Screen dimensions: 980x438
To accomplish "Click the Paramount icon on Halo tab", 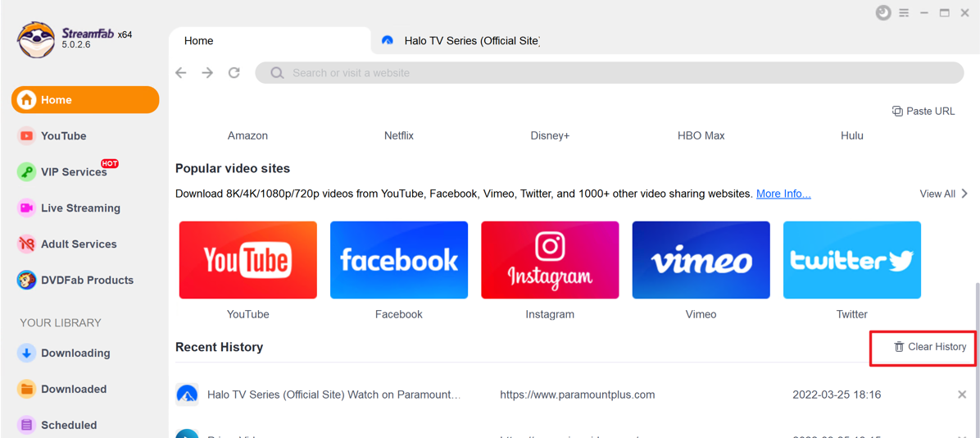I will [388, 41].
